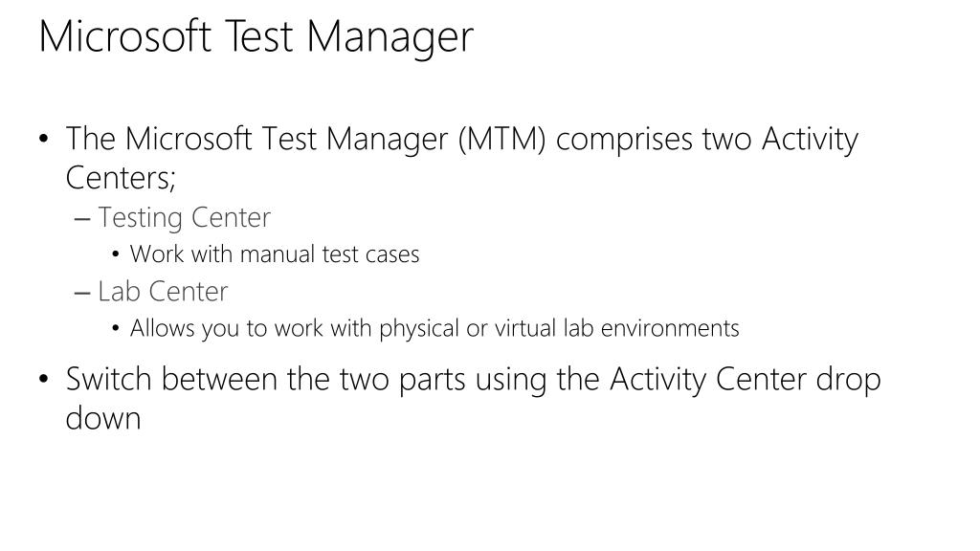Click the small bullet before Work with manual
980x551 pixels.
click(116, 254)
